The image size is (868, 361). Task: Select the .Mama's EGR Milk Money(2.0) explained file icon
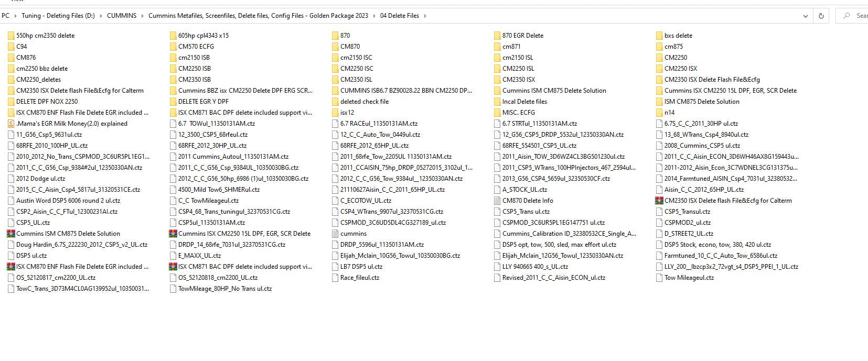pos(12,124)
